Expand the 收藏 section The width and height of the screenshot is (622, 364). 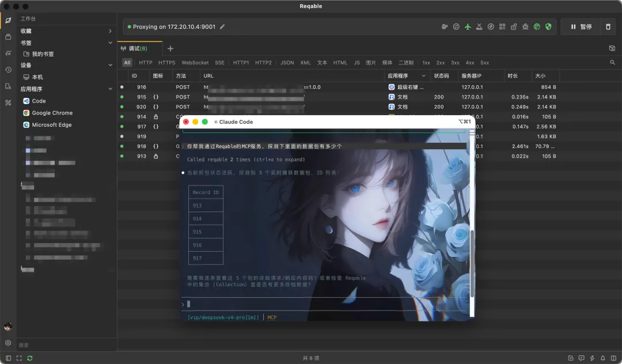[x=110, y=31]
